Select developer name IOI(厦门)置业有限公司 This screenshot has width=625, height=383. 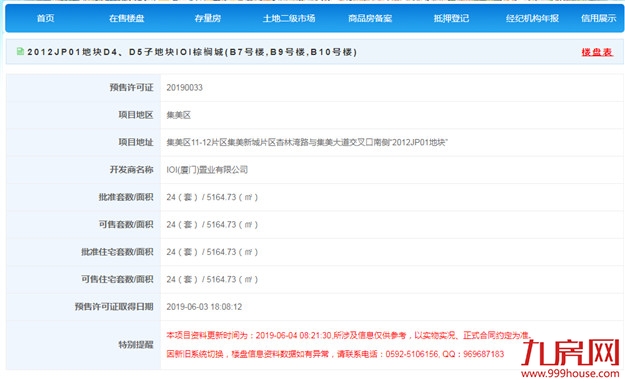click(x=207, y=170)
